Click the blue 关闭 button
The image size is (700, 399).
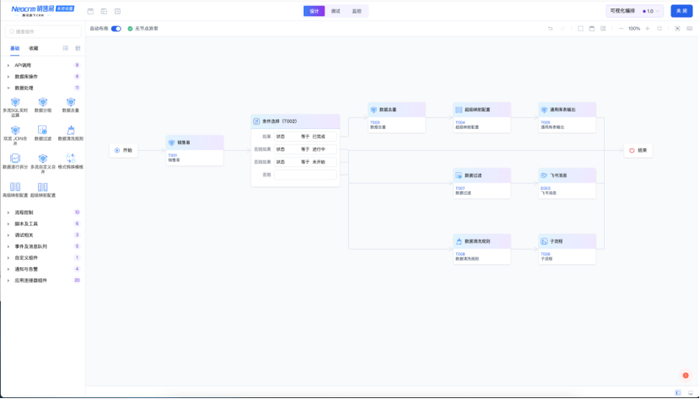(681, 11)
